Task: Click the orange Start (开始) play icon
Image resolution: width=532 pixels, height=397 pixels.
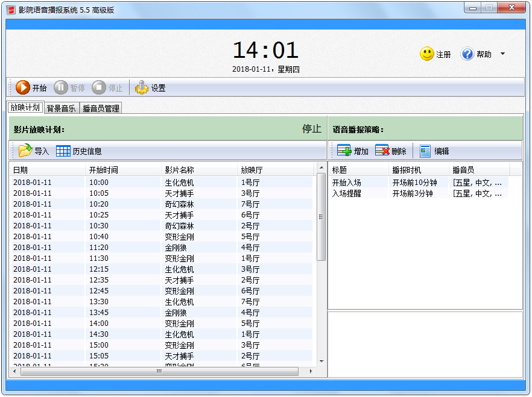Action: pyautogui.click(x=23, y=87)
